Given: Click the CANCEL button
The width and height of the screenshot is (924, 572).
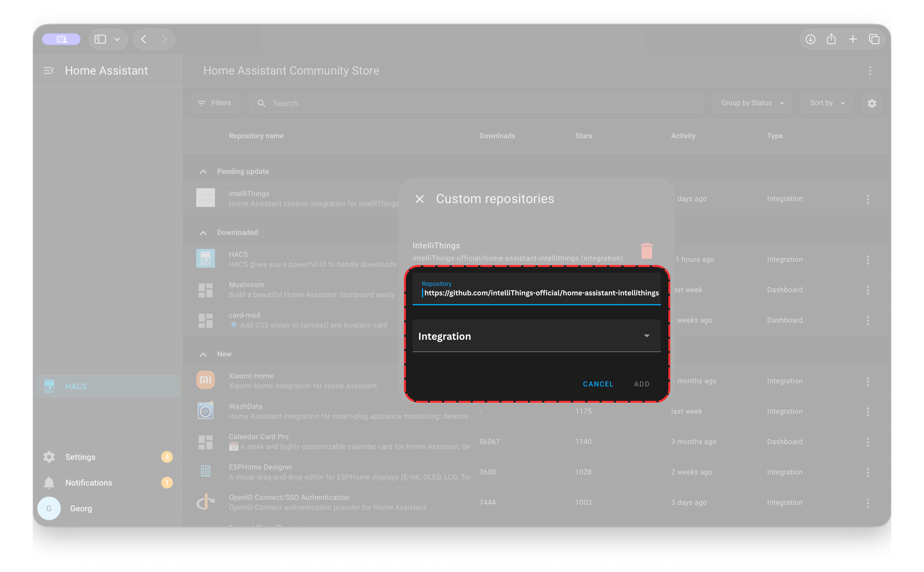Looking at the screenshot, I should 598,384.
